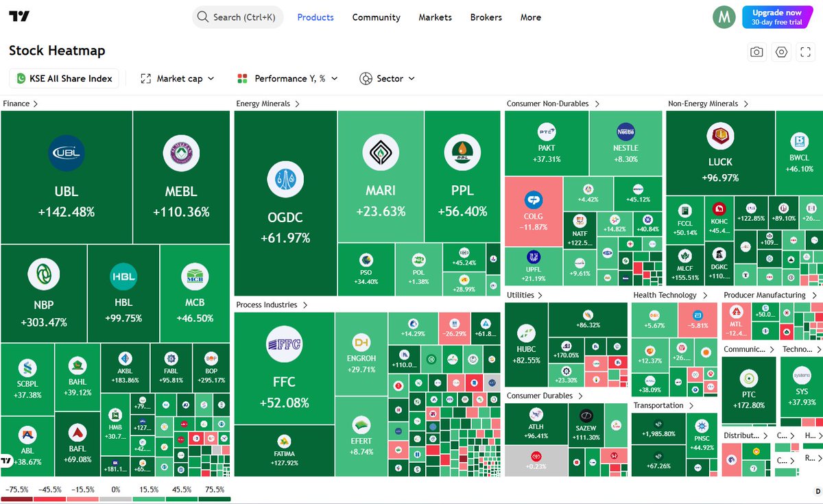Click the 75.5% dark green legend swatch

(x=215, y=499)
